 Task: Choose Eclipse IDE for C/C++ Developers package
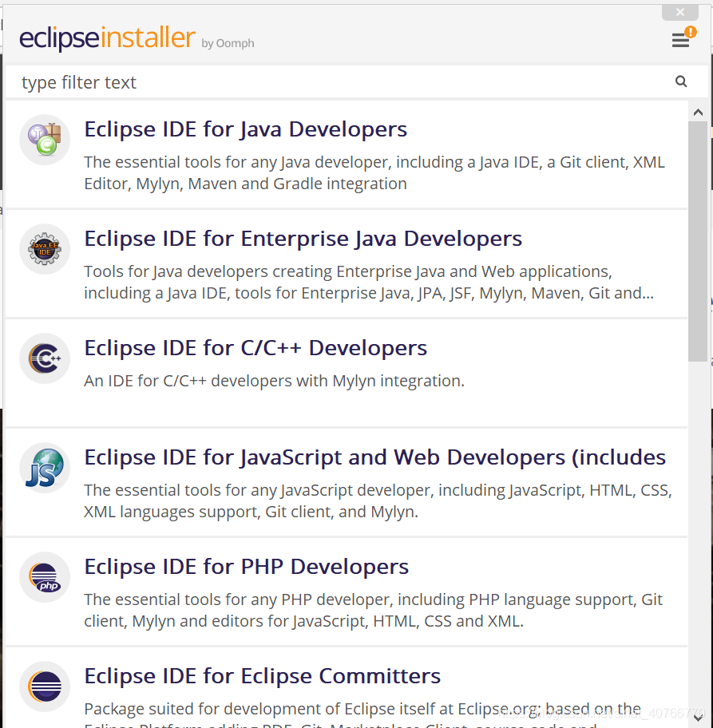255,347
